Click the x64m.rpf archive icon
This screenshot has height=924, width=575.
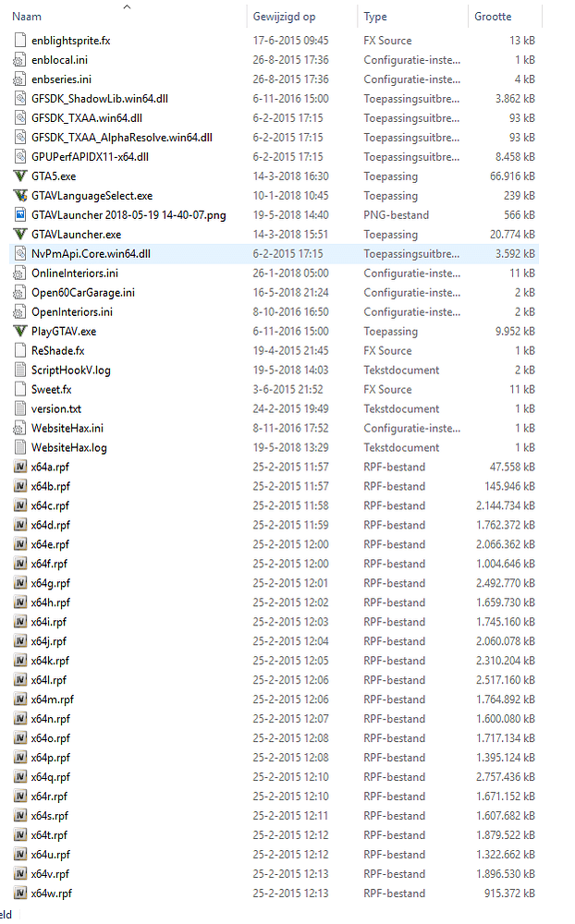click(20, 699)
